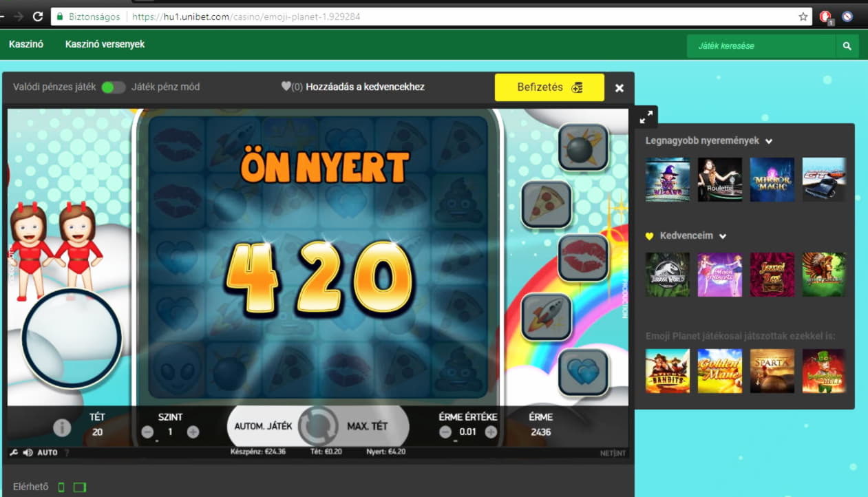This screenshot has height=497, width=868.
Task: Open Jewel Box game thumbnail
Action: [x=772, y=275]
